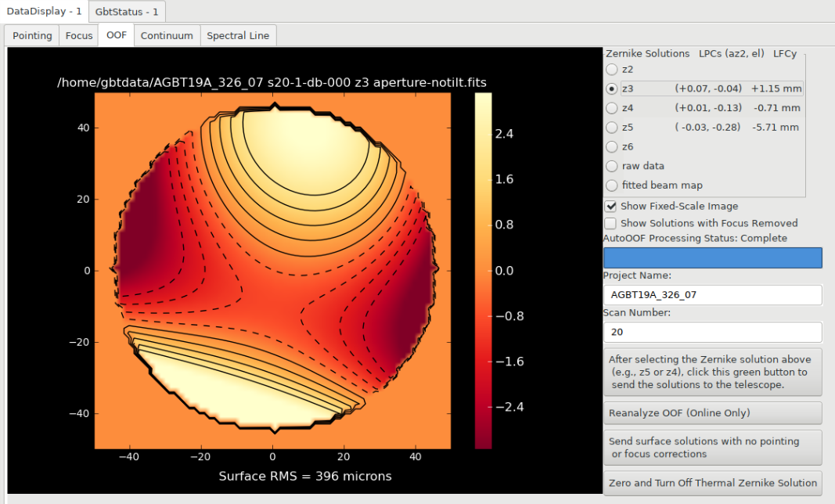
Task: Choose the z4 Zernike solution
Action: coord(612,108)
